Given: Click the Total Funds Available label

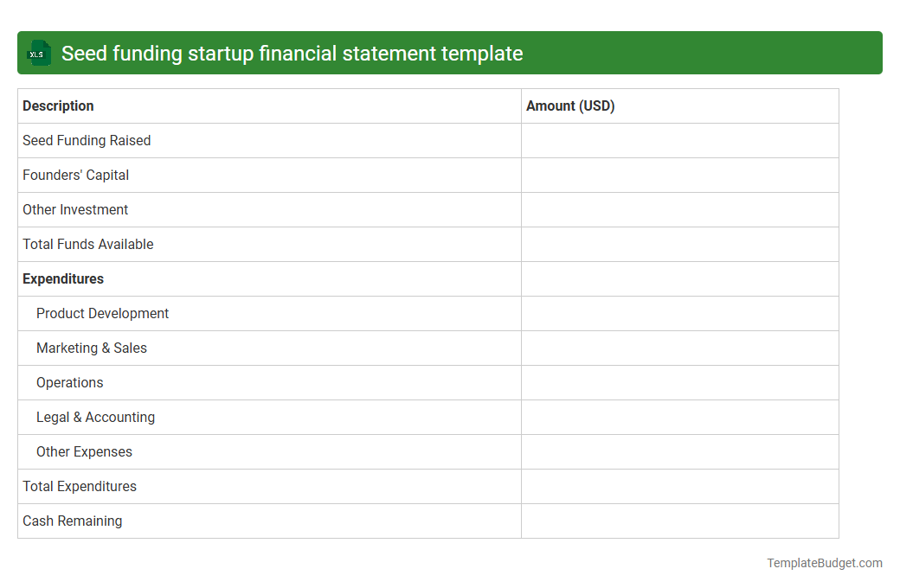Looking at the screenshot, I should click(87, 244).
